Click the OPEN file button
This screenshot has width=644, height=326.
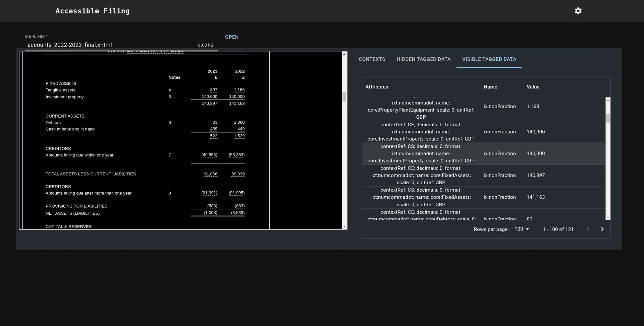tap(232, 37)
